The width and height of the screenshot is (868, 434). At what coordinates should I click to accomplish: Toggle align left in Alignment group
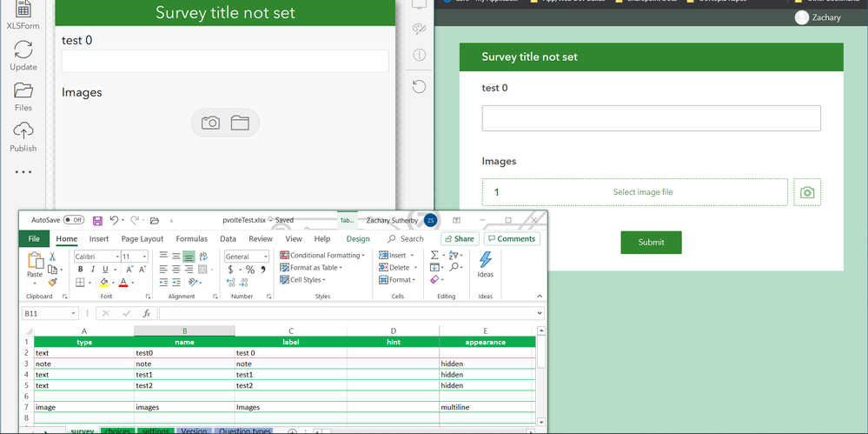163,270
